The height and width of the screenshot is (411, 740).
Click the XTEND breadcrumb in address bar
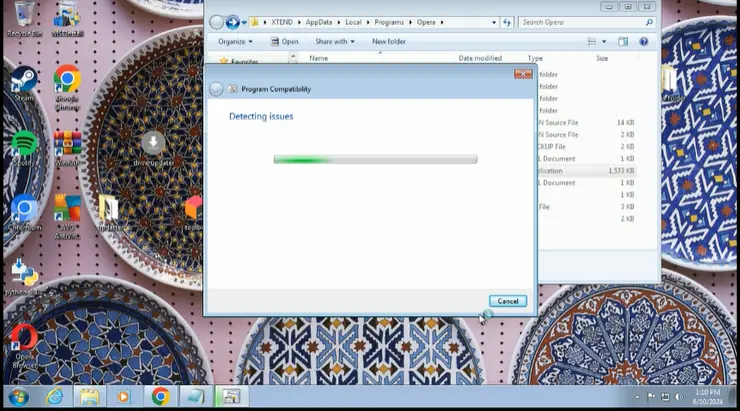tap(282, 22)
